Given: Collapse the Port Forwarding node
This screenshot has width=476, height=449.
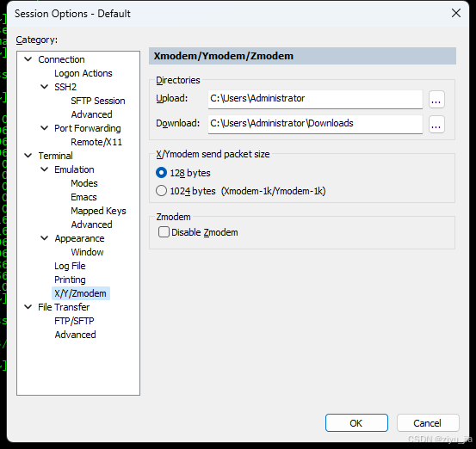Looking at the screenshot, I should (x=44, y=128).
